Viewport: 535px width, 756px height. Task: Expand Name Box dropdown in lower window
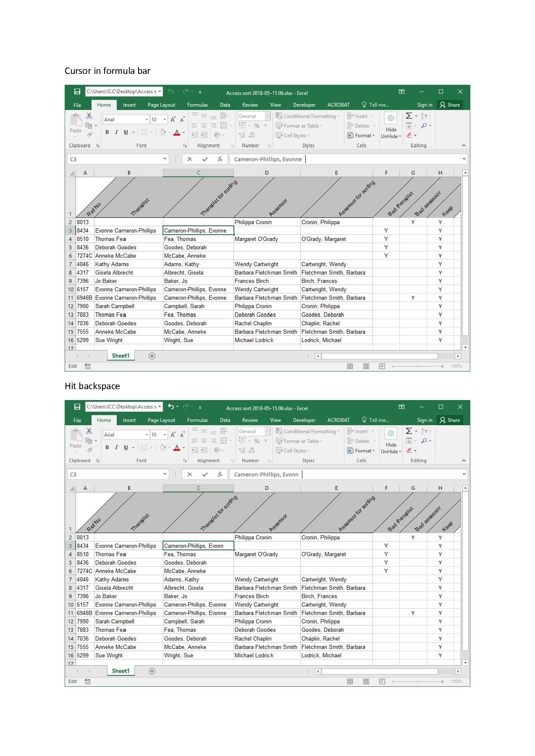165,474
